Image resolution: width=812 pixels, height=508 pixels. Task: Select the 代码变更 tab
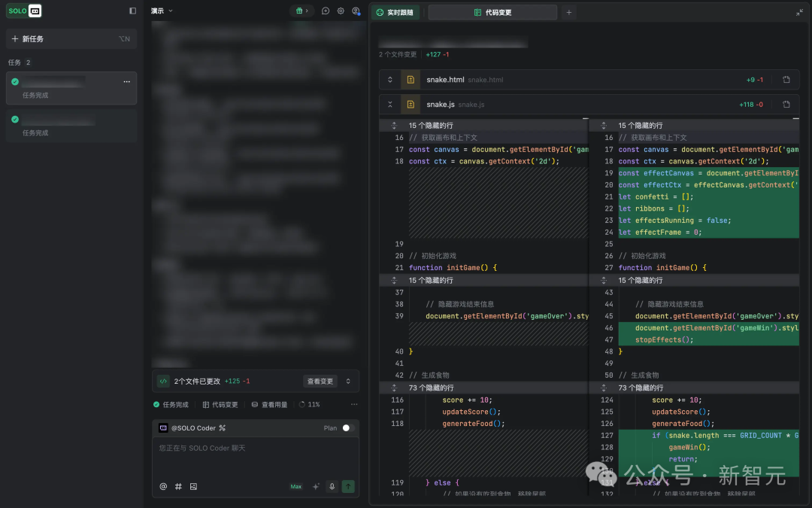[493, 13]
